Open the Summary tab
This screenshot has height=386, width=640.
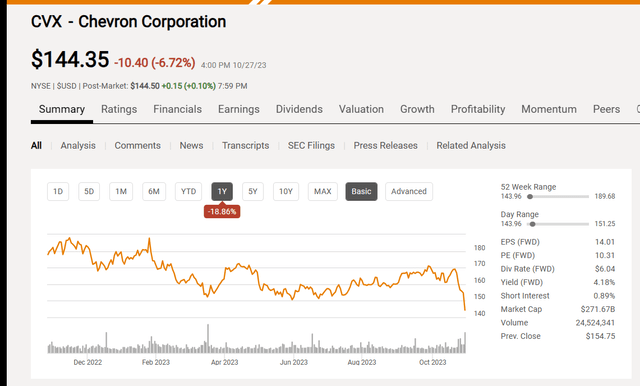click(x=62, y=109)
